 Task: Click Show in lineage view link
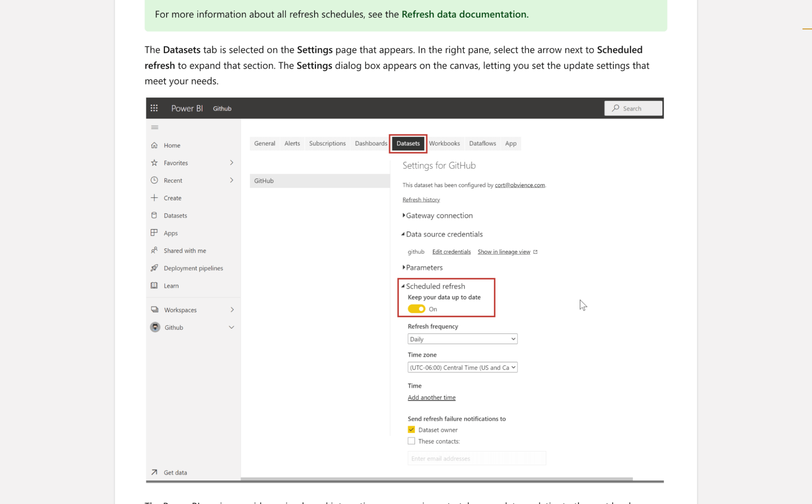click(504, 252)
